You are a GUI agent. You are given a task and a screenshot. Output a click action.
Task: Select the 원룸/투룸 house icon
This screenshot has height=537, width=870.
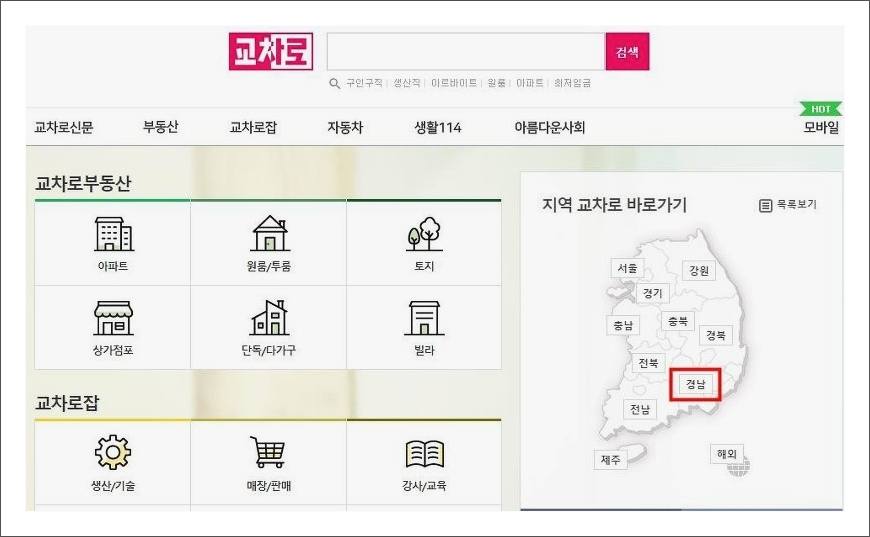pyautogui.click(x=270, y=234)
